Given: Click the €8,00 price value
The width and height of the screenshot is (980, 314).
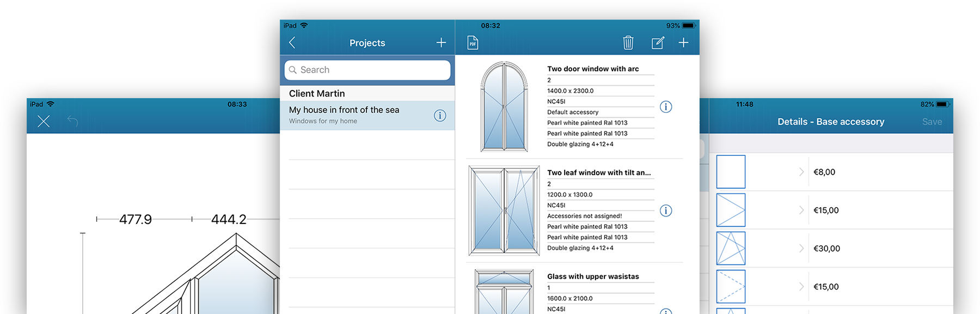Looking at the screenshot, I should [824, 172].
